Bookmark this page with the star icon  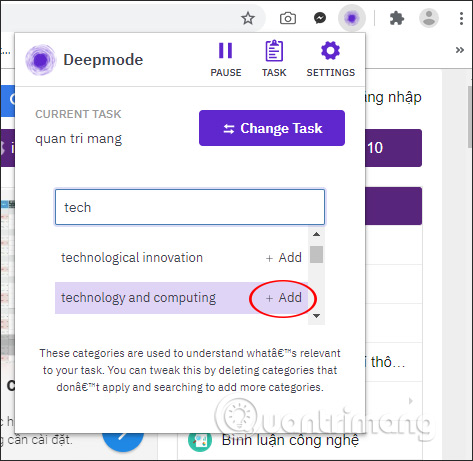click(248, 18)
